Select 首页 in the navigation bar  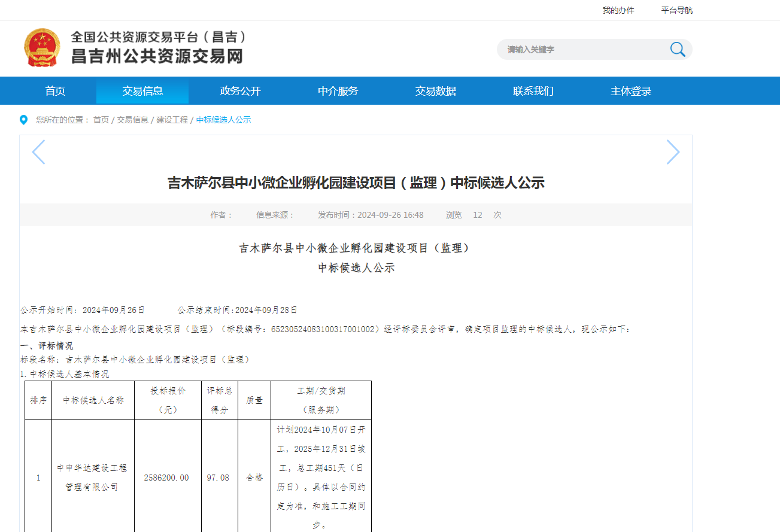click(55, 91)
